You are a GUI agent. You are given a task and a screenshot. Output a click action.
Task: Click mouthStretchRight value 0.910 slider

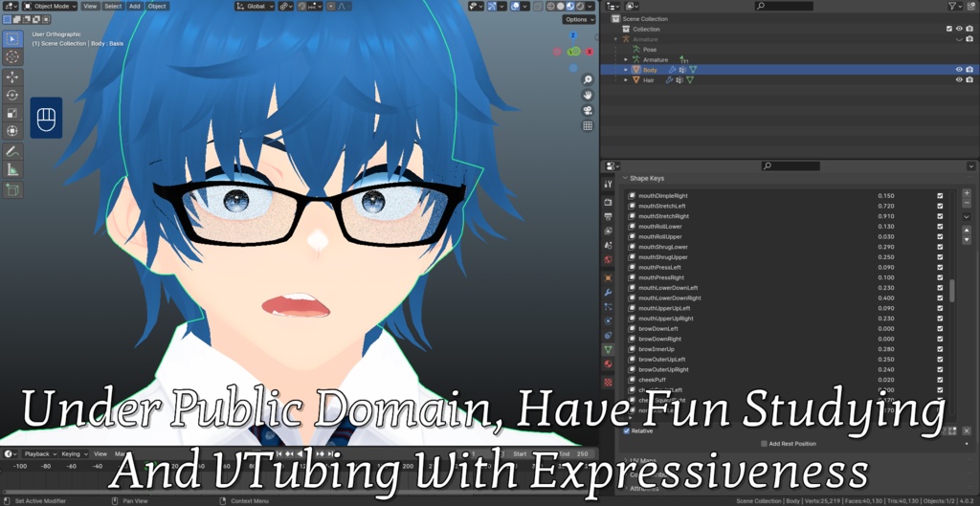coord(885,216)
